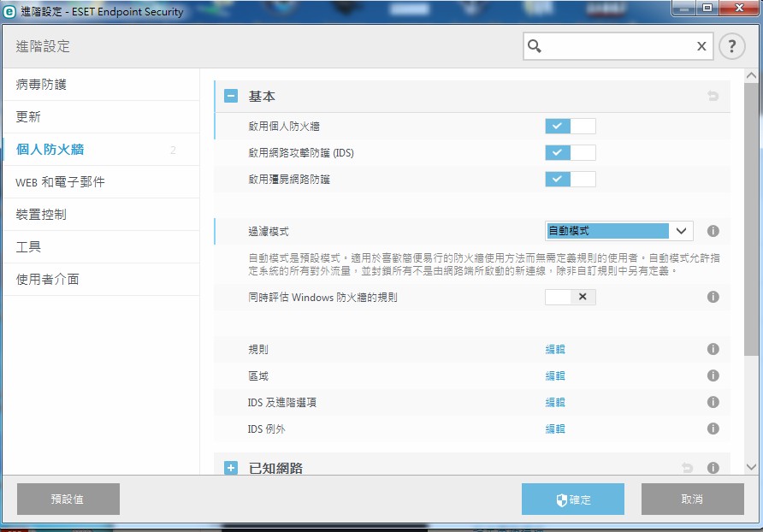Show info icon for IDS 例外
The height and width of the screenshot is (532, 763).
click(713, 429)
